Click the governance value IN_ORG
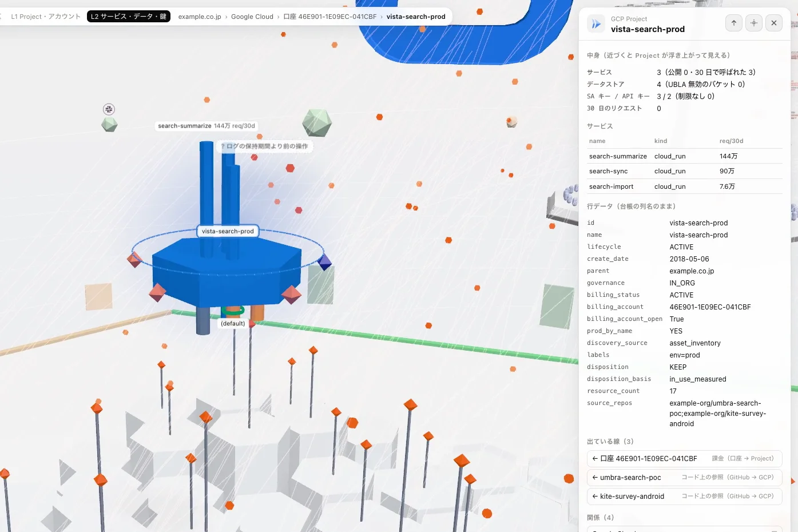 coord(682,283)
